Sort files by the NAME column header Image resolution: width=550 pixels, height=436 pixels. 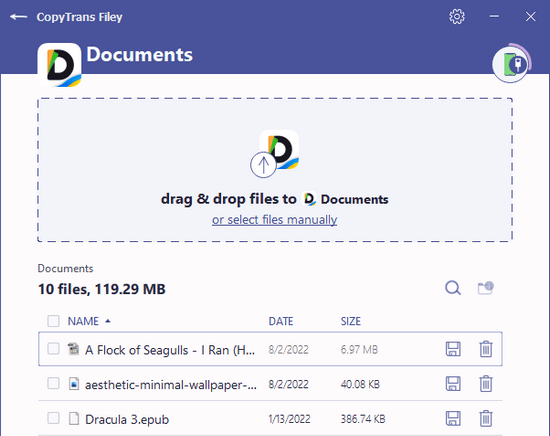pos(83,321)
